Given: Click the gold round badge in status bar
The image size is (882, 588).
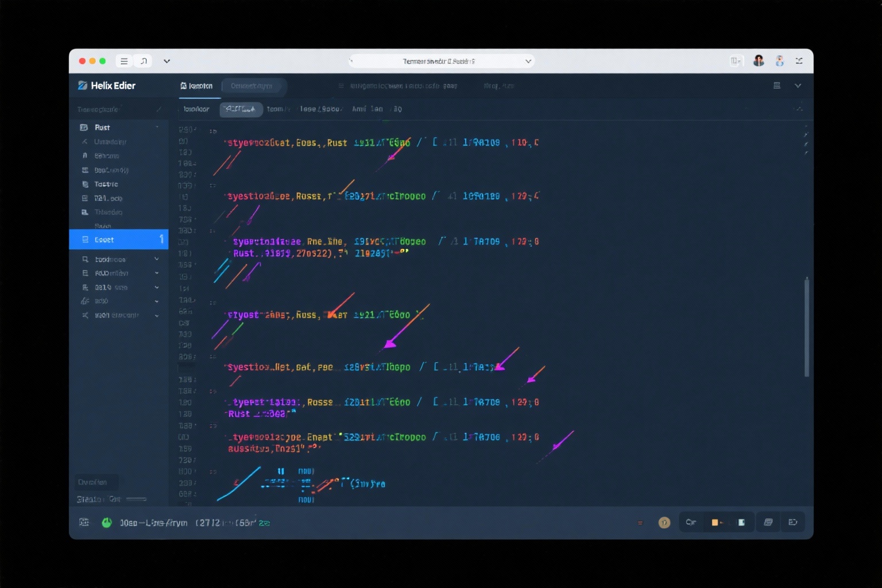Looking at the screenshot, I should click(x=664, y=523).
